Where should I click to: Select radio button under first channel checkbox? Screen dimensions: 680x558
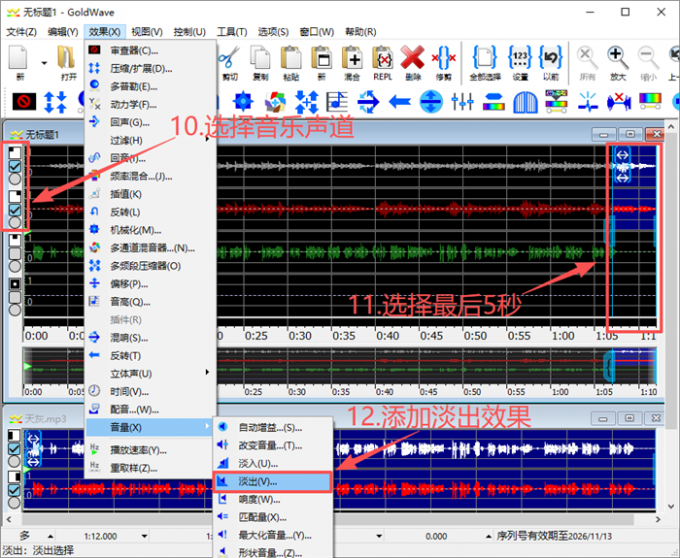(15, 179)
